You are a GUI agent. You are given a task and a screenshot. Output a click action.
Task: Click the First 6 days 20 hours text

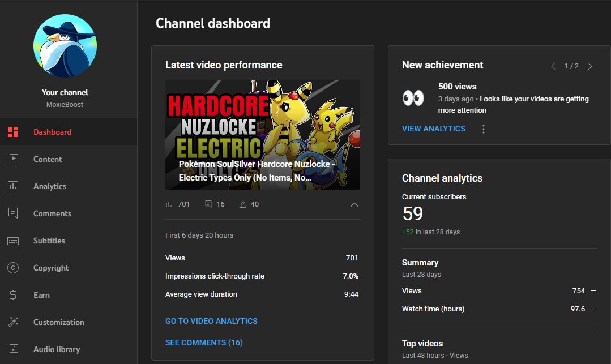tap(199, 235)
